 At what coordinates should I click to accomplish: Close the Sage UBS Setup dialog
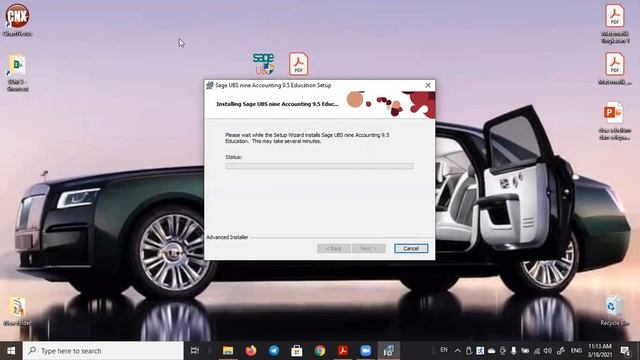coord(428,85)
